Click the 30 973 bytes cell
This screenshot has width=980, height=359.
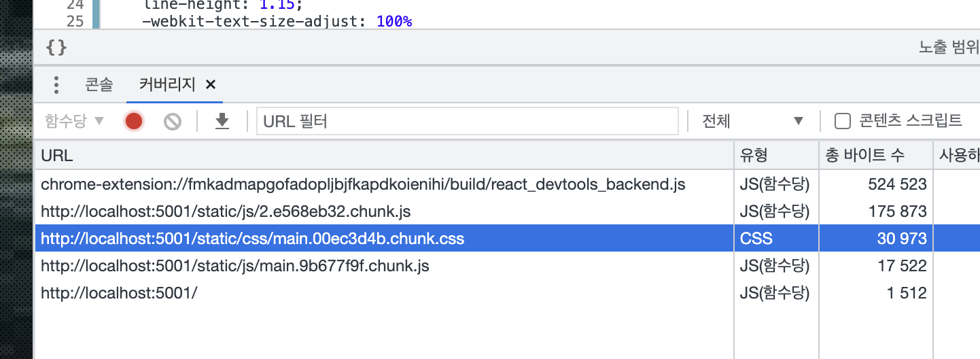click(x=876, y=239)
